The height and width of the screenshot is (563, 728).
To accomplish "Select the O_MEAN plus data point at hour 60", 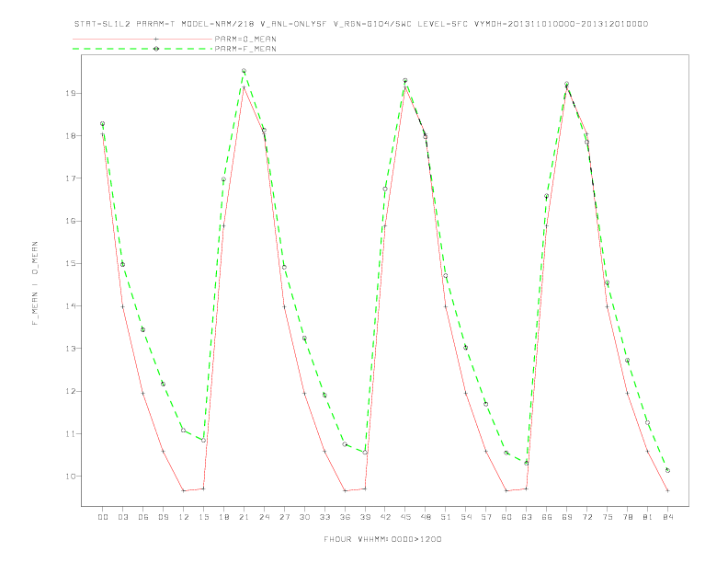I will pos(506,490).
